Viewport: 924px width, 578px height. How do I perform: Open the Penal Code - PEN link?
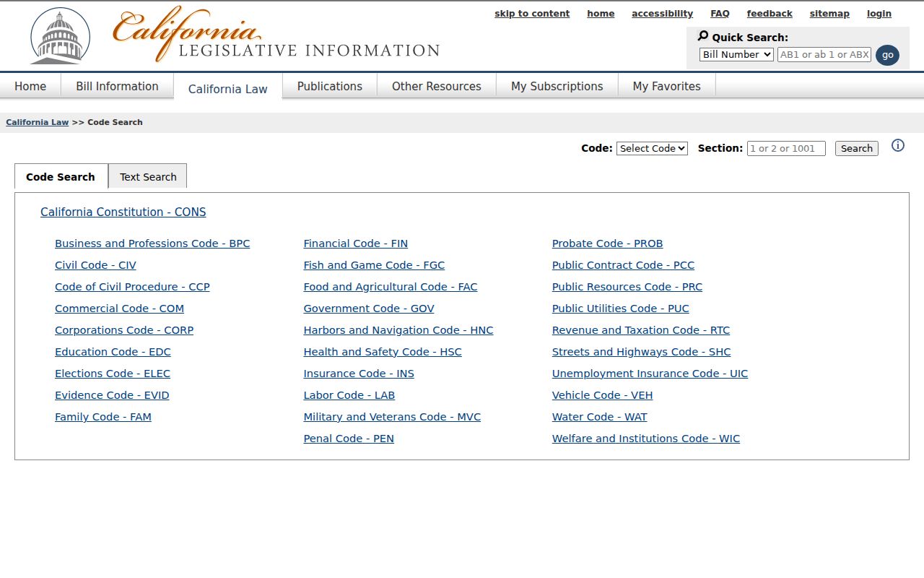(x=349, y=439)
